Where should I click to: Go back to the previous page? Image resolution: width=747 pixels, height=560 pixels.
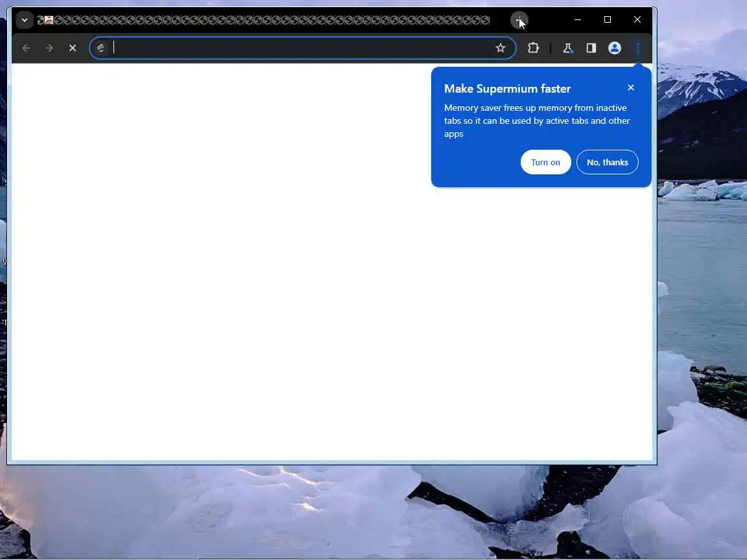click(26, 48)
